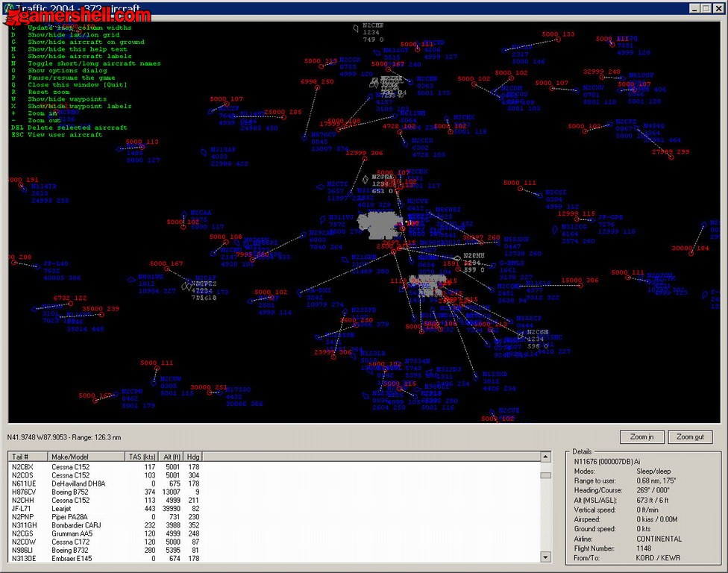
Task: Choose the N2CAA aircraft marker
Action: coord(184,215)
